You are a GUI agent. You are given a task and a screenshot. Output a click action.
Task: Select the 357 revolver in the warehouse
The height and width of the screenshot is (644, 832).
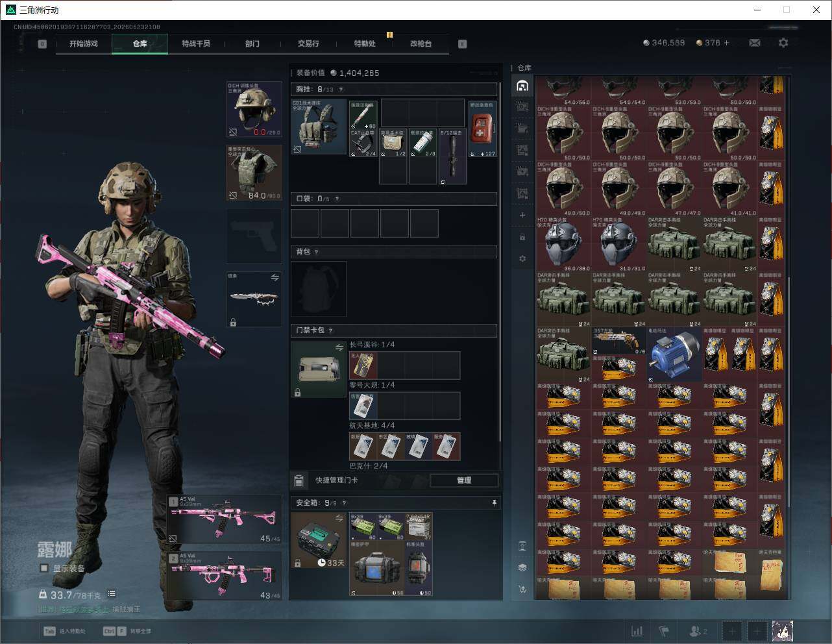[619, 341]
